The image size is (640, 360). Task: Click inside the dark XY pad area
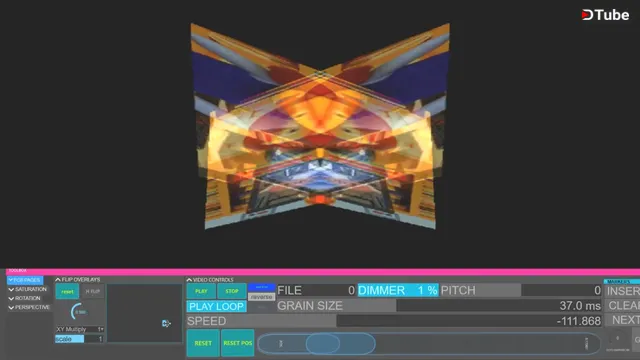tap(144, 313)
